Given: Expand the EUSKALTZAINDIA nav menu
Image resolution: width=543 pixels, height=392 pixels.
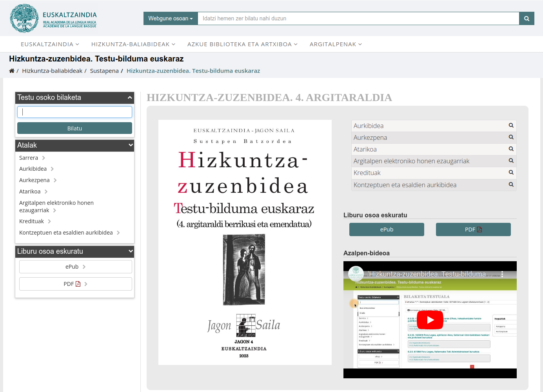Looking at the screenshot, I should point(50,44).
